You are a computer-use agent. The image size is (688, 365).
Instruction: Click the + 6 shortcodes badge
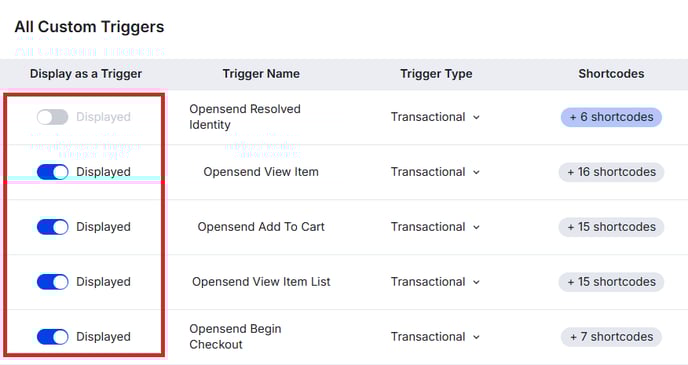[611, 117]
